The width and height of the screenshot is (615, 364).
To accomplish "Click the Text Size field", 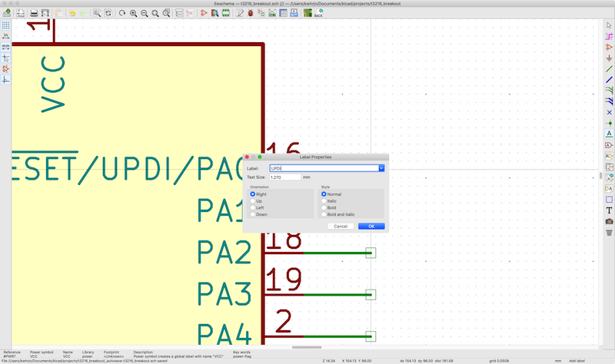I will click(285, 177).
